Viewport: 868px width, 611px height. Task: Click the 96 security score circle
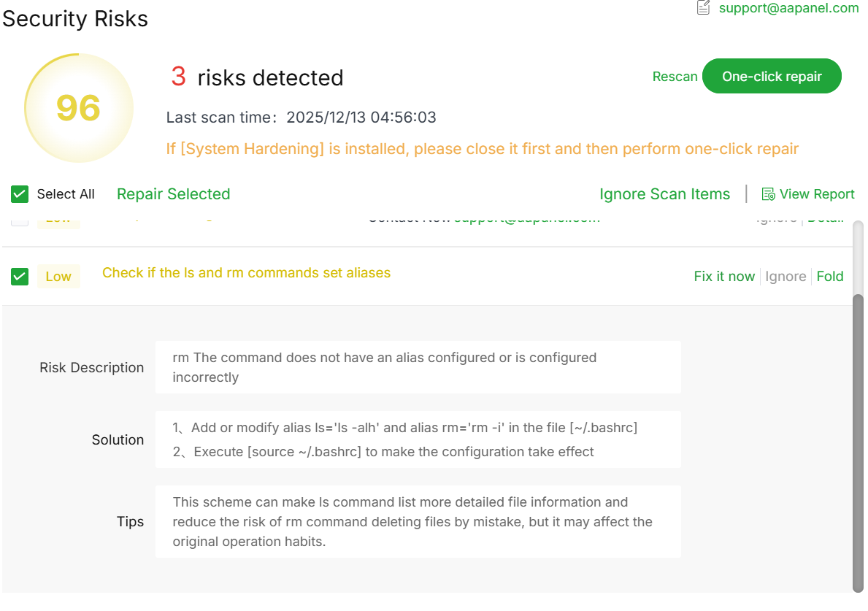[79, 108]
